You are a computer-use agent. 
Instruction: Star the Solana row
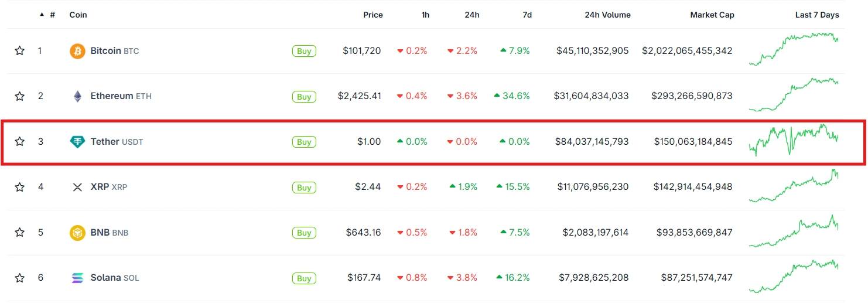click(19, 278)
